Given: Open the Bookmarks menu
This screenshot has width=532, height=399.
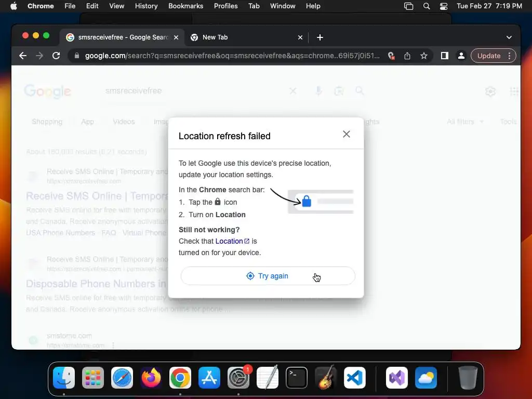Looking at the screenshot, I should tap(185, 6).
